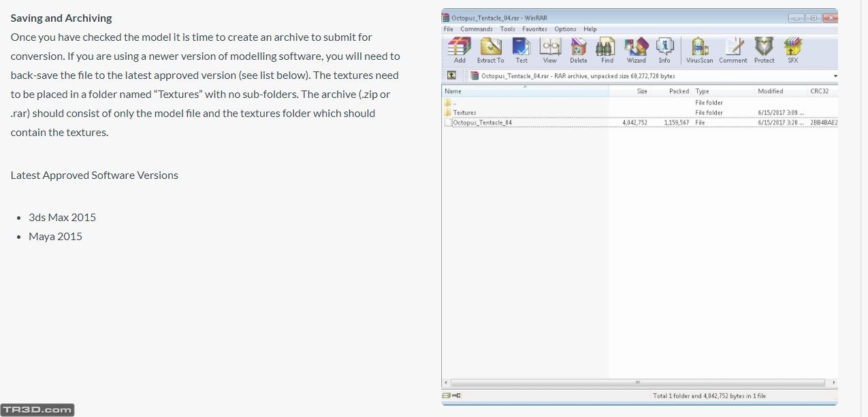Expand the archive path dropdown arrow

[x=835, y=76]
